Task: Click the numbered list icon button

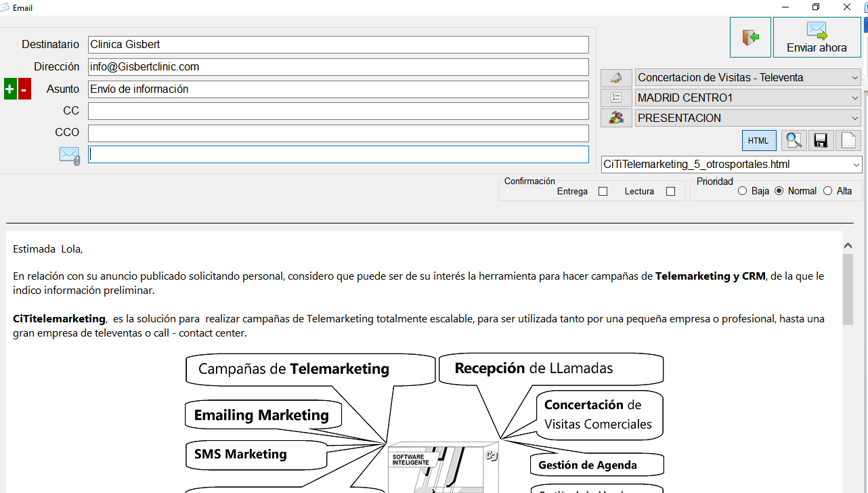Action: pyautogui.click(x=616, y=98)
